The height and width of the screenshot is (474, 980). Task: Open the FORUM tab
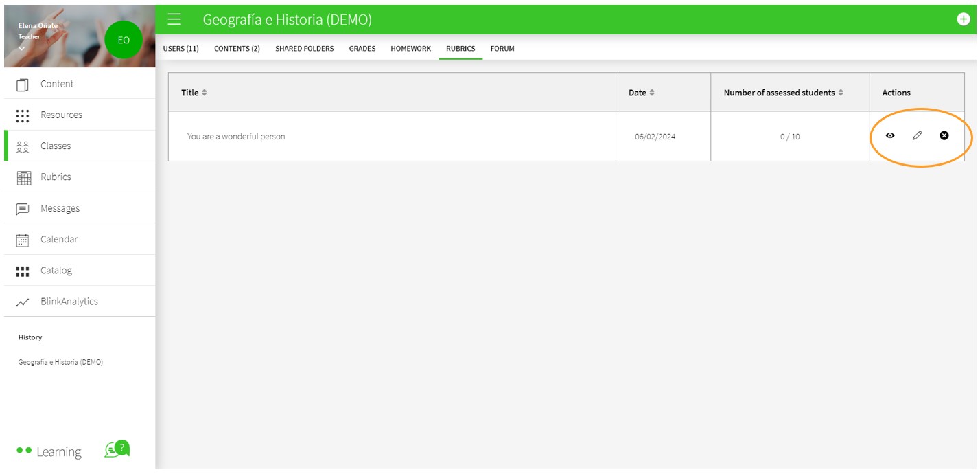pyautogui.click(x=502, y=49)
